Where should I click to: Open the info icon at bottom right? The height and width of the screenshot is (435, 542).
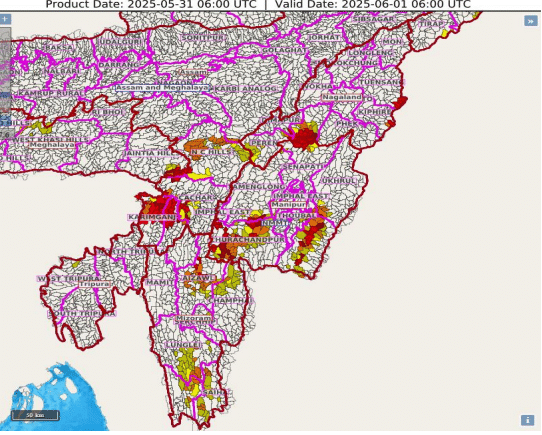click(527, 420)
